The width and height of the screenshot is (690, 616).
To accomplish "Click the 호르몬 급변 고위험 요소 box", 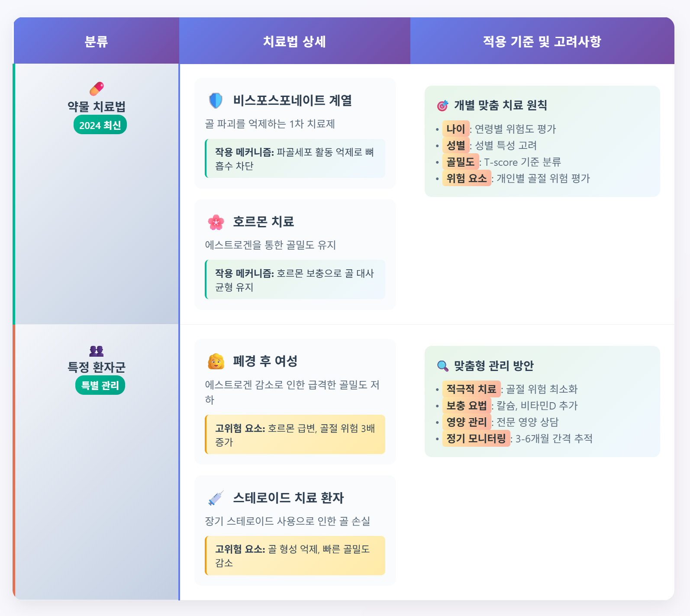I will point(295,435).
